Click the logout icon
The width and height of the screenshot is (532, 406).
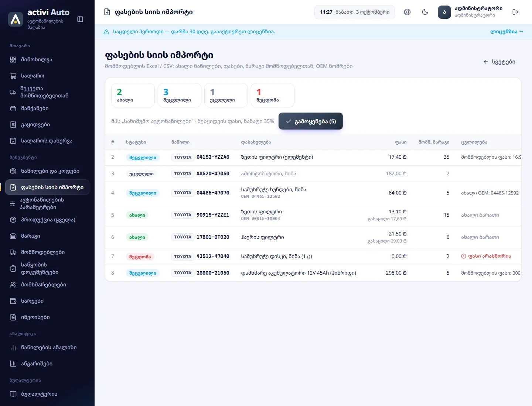(x=516, y=12)
